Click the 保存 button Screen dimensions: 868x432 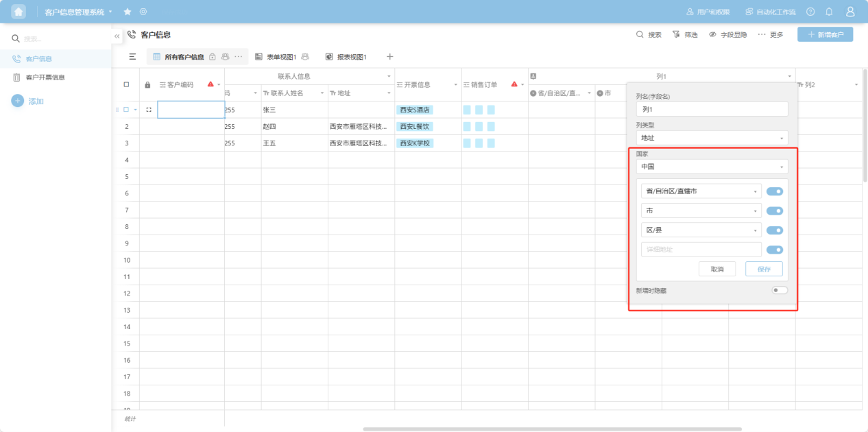click(x=764, y=269)
